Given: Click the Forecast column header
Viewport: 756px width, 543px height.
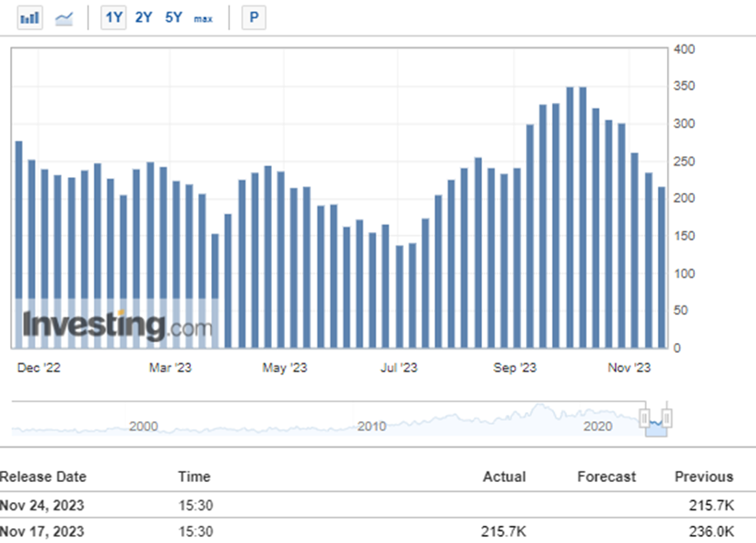Looking at the screenshot, I should point(607,477).
